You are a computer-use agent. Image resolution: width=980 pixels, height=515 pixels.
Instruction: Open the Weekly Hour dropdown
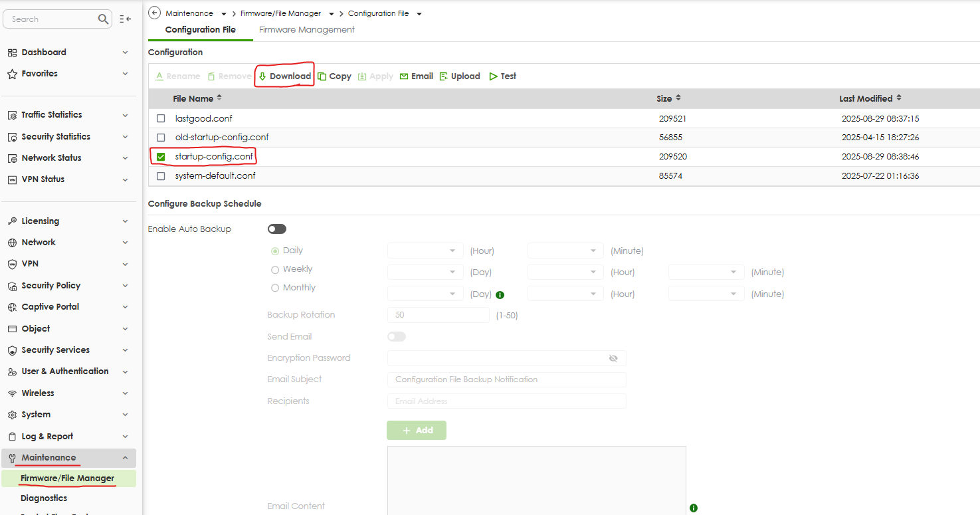(565, 272)
